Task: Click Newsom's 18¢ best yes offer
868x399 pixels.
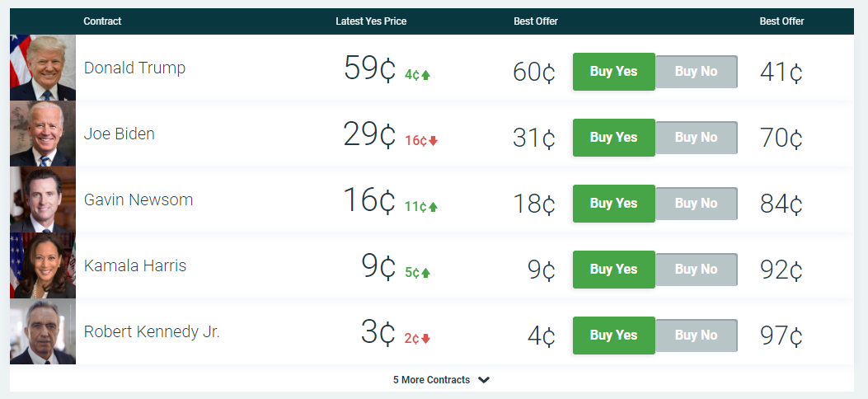Action: click(534, 204)
